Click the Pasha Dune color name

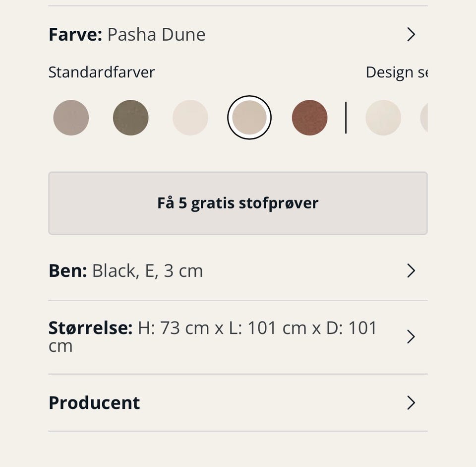[156, 35]
